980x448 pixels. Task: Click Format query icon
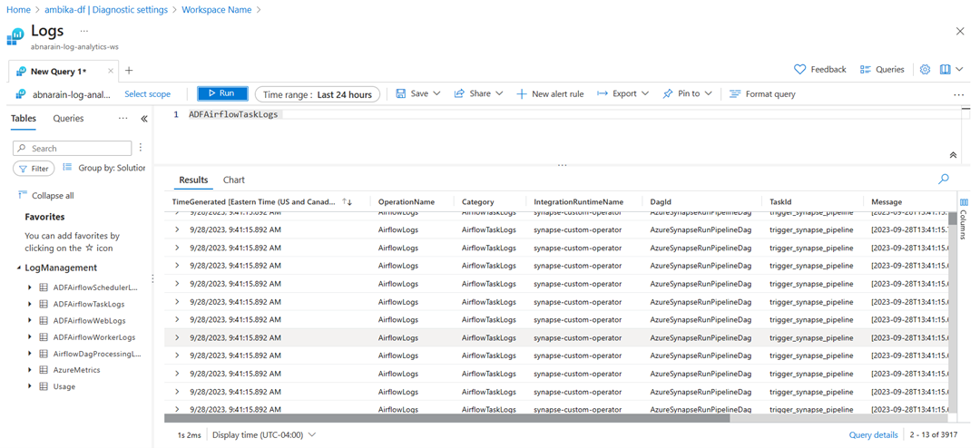coord(735,93)
